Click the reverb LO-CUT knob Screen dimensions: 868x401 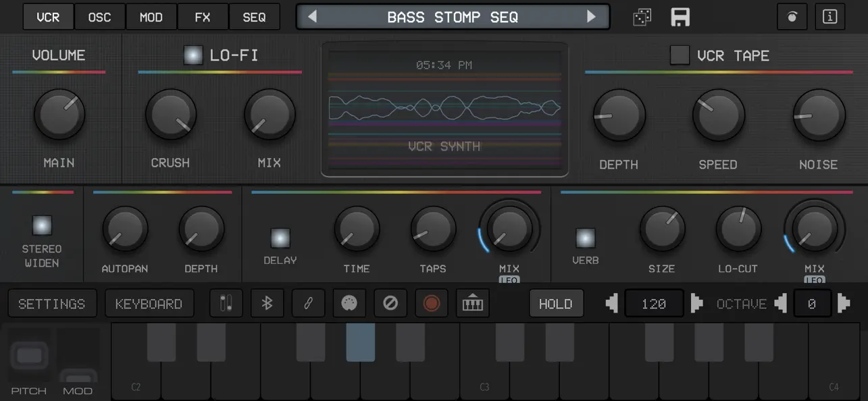click(738, 230)
